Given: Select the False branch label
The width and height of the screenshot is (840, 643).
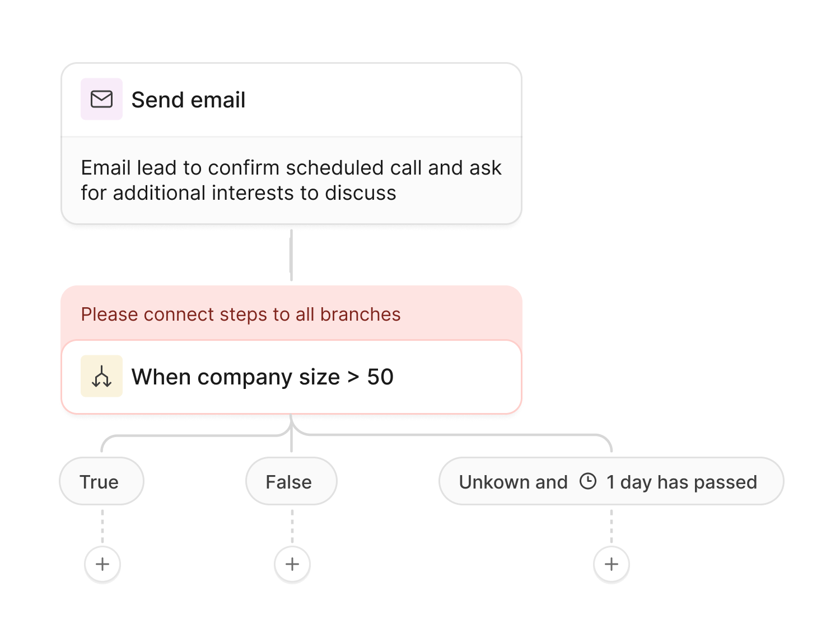Looking at the screenshot, I should (x=288, y=482).
